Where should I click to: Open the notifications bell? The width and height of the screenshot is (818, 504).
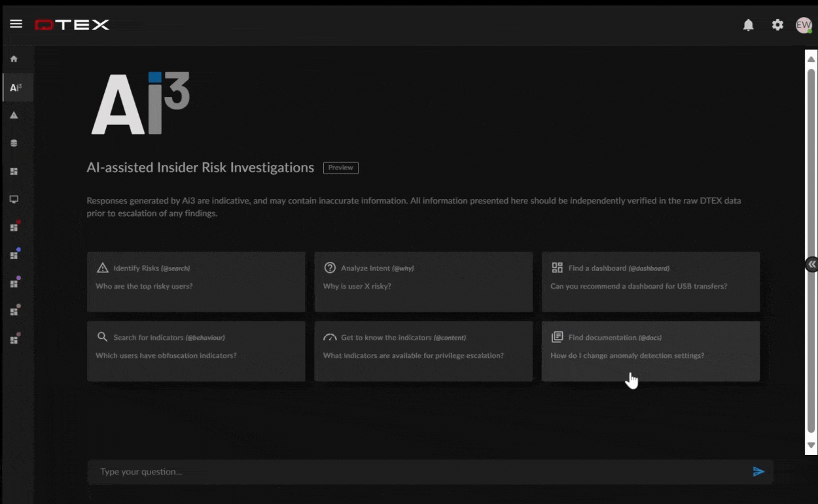(748, 25)
